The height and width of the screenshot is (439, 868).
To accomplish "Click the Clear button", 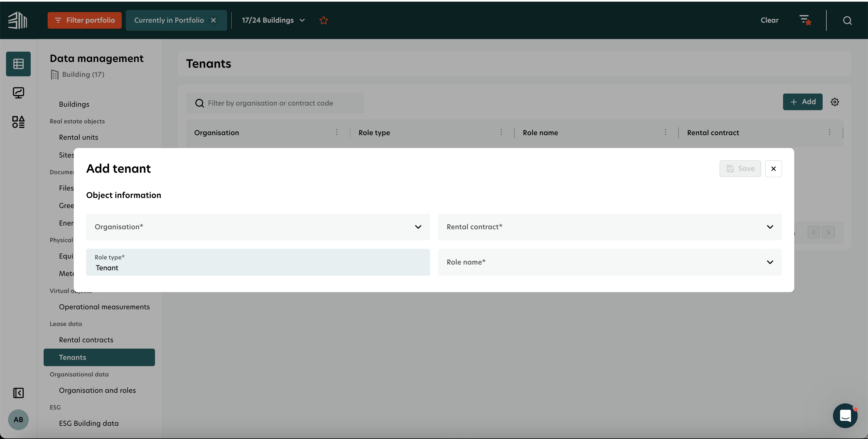I will tap(769, 20).
